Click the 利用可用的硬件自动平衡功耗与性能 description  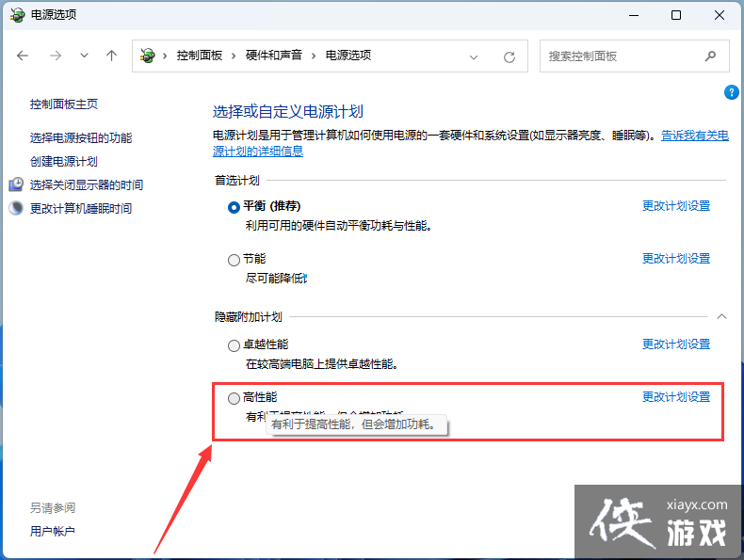pos(339,226)
